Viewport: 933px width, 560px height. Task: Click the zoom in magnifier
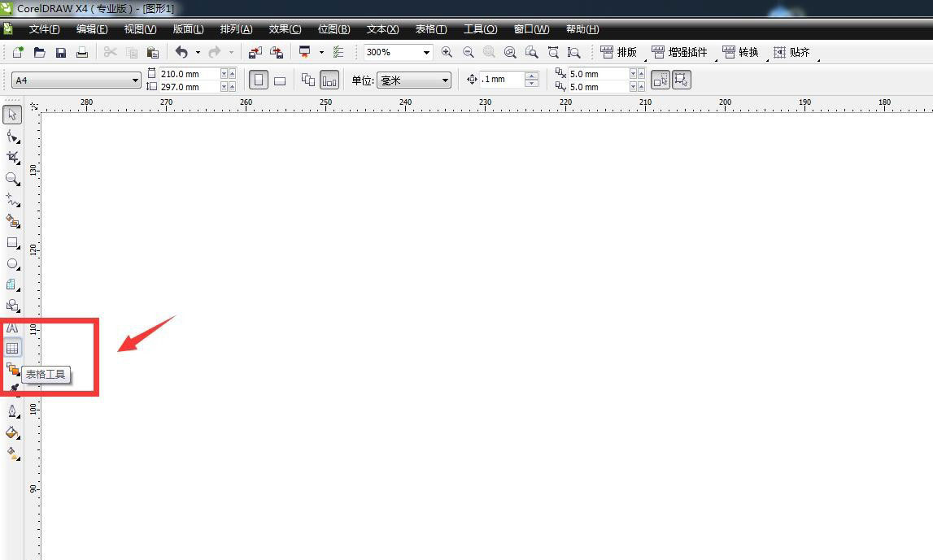tap(447, 52)
